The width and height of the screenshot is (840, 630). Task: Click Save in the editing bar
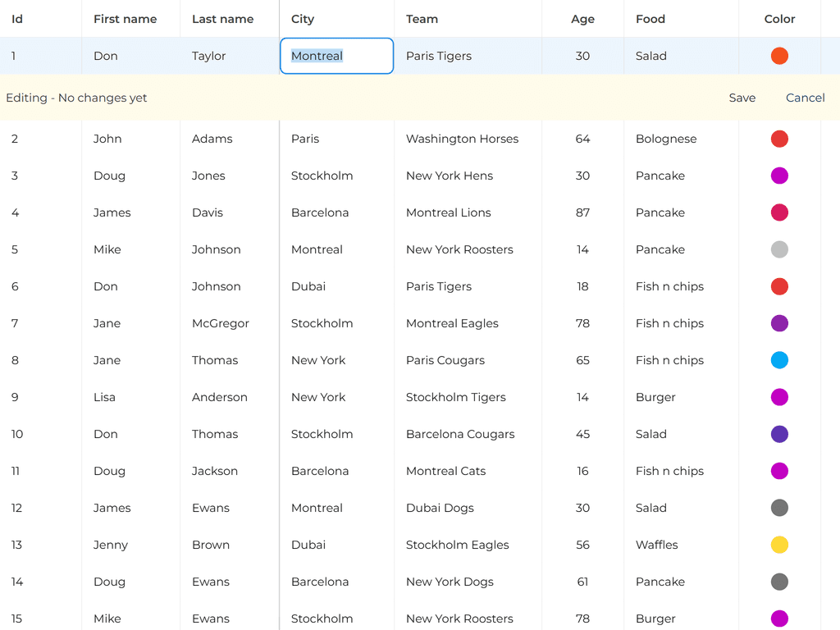[742, 98]
